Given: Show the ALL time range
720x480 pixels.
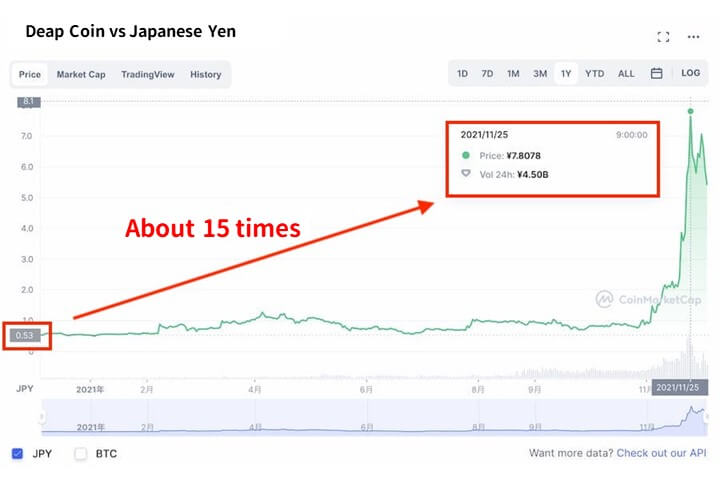Looking at the screenshot, I should click(x=626, y=74).
